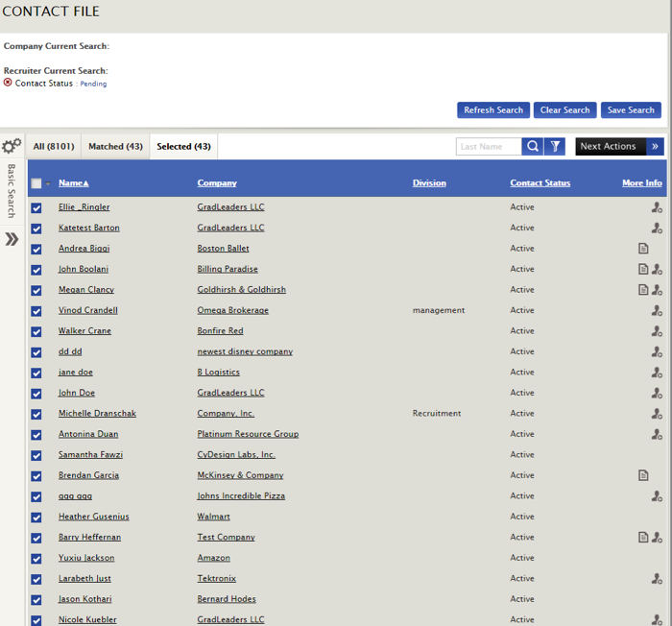Open person icon for ggg ggg
This screenshot has height=626, width=672.
click(x=657, y=495)
